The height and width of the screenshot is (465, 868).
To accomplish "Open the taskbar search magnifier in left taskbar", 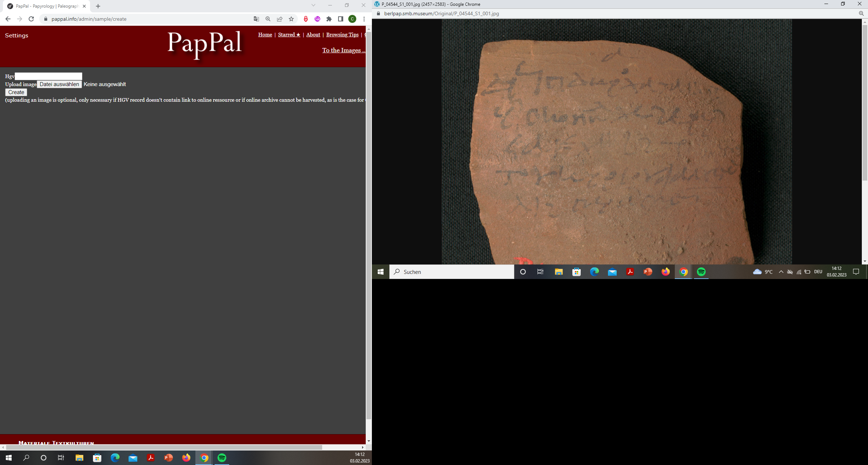I will [x=26, y=458].
